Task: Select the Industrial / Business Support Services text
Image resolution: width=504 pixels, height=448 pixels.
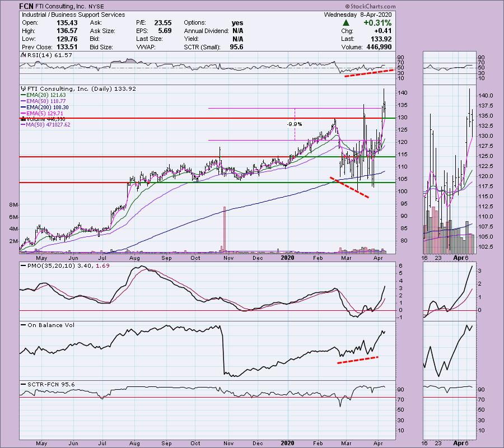Action: (x=73, y=15)
